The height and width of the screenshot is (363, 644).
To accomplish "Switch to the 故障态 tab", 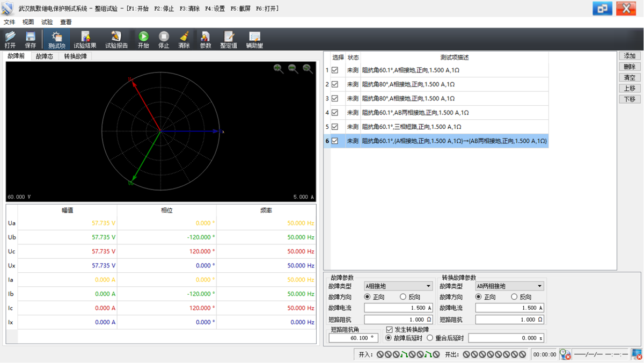I will pyautogui.click(x=45, y=56).
